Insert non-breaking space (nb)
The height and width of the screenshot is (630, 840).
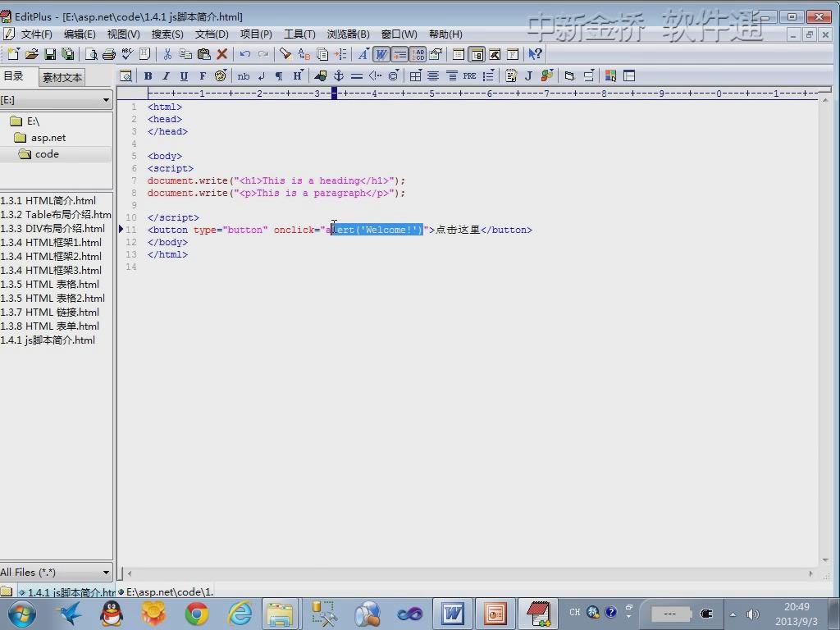pyautogui.click(x=243, y=76)
